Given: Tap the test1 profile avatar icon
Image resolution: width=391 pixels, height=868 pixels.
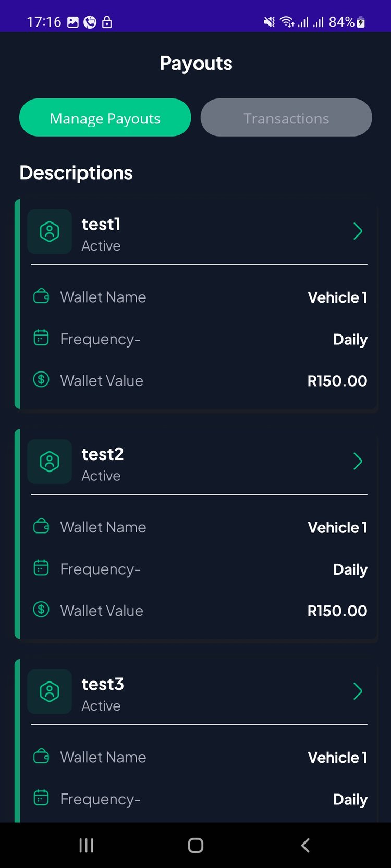Looking at the screenshot, I should click(50, 231).
